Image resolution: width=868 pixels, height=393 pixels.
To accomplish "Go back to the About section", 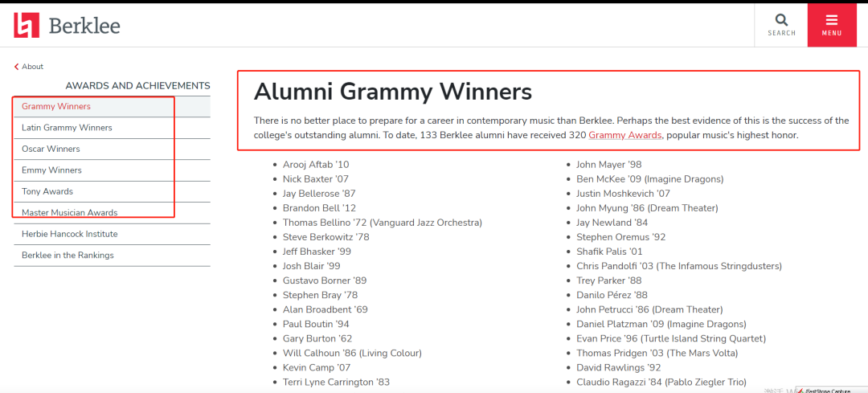I will pos(33,67).
